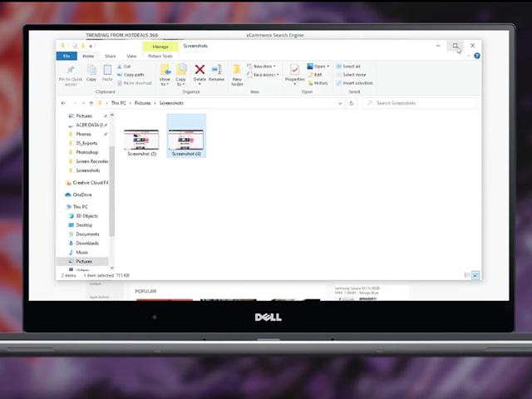The width and height of the screenshot is (532, 399).
Task: Click the red Delete icon
Action: 199,70
